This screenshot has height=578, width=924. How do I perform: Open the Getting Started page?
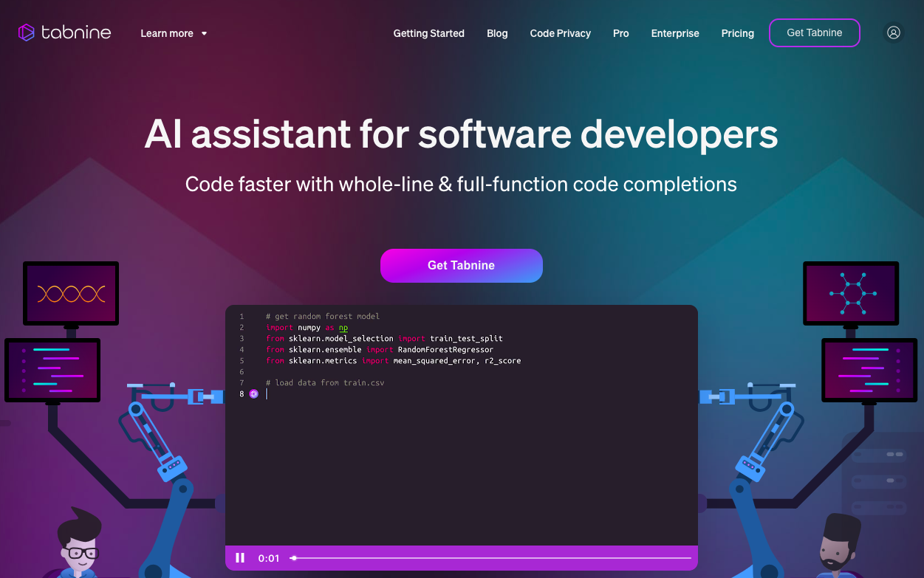428,33
